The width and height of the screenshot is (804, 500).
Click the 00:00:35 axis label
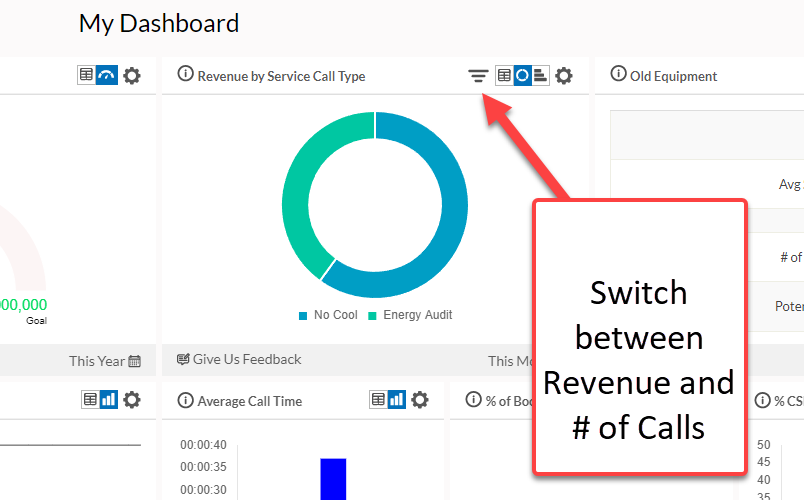tap(203, 467)
